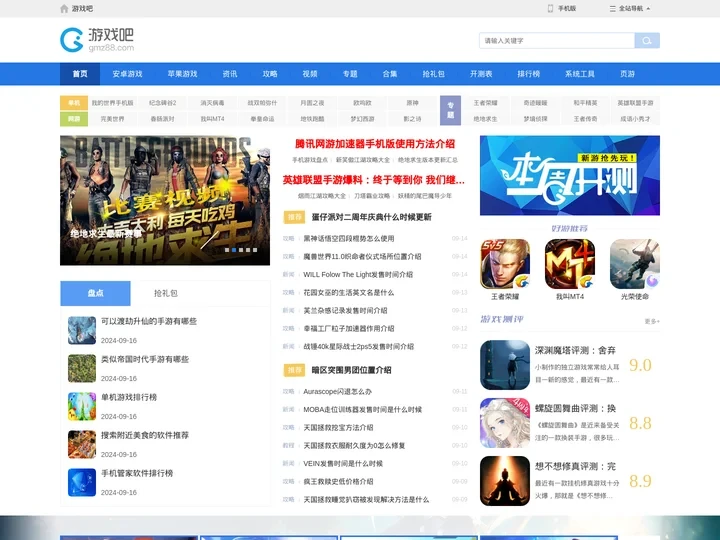Select the last carousel indicator dot
720x540 pixels.
tap(255, 250)
